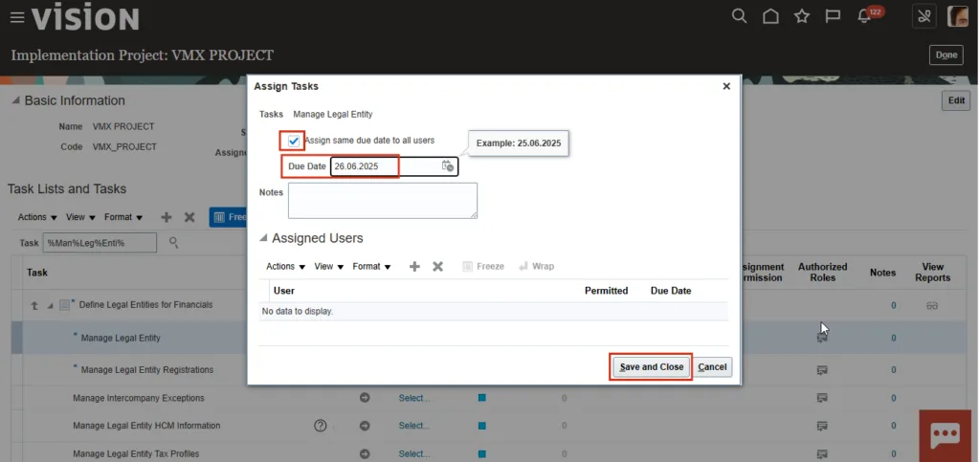This screenshot has width=980, height=462.
Task: Toggle checkbox for Define Legal Entities row
Action: tap(65, 305)
